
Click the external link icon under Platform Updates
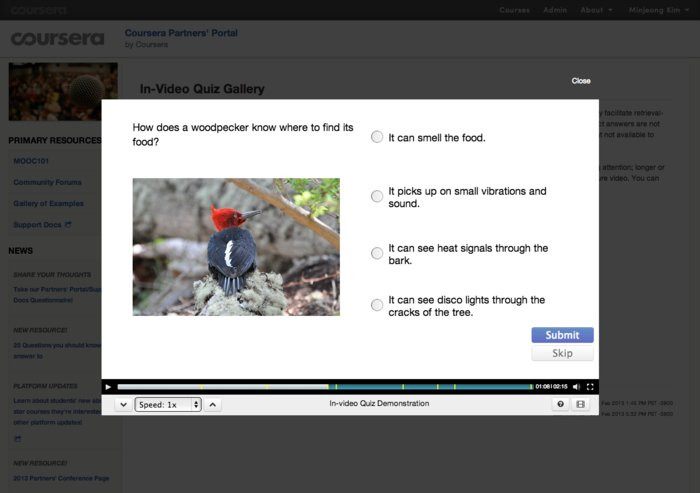click(17, 439)
